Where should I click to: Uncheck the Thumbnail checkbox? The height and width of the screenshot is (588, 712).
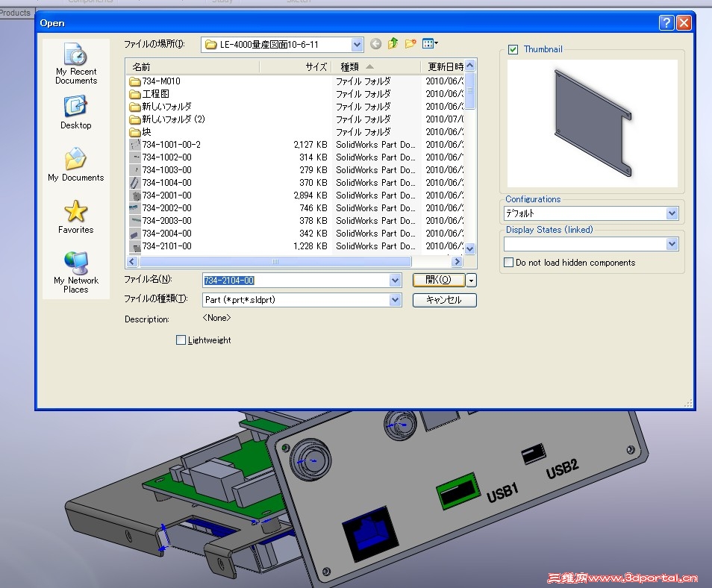(x=513, y=49)
